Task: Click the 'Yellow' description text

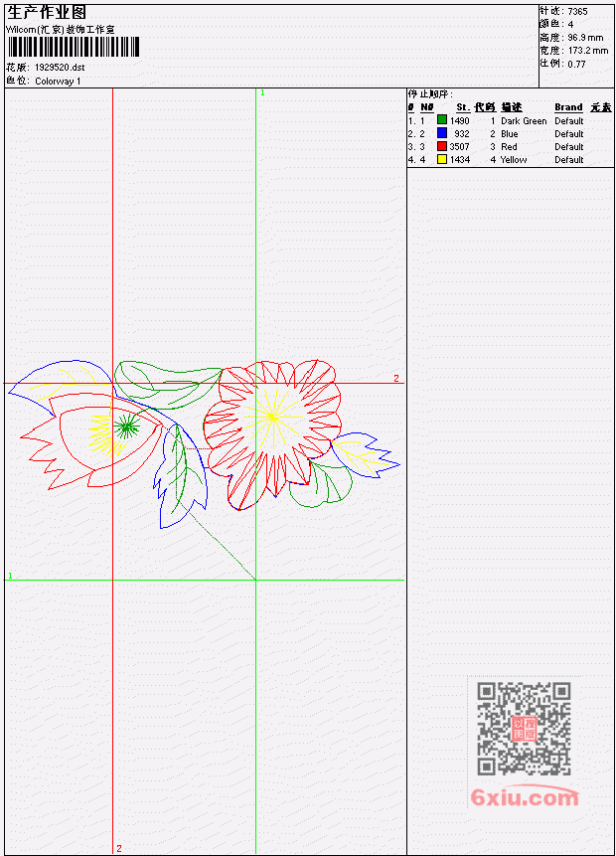Action: 514,160
